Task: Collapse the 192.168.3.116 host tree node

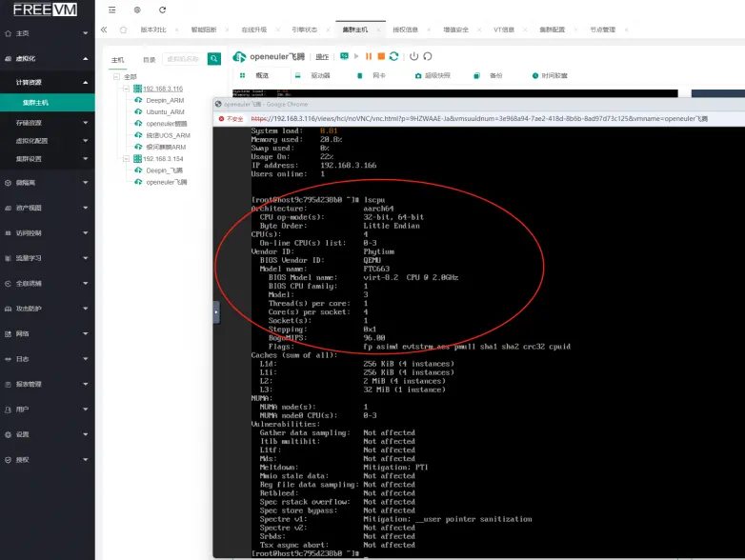Action: click(x=127, y=89)
